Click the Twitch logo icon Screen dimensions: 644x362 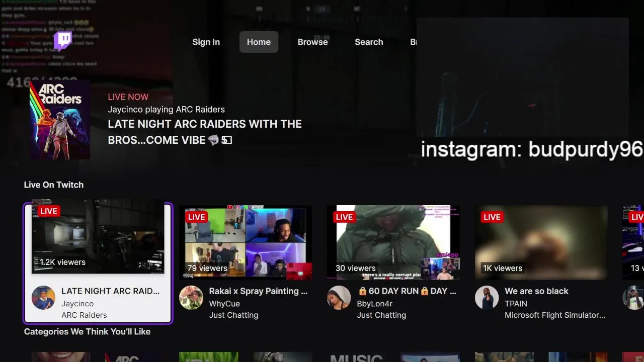click(63, 41)
